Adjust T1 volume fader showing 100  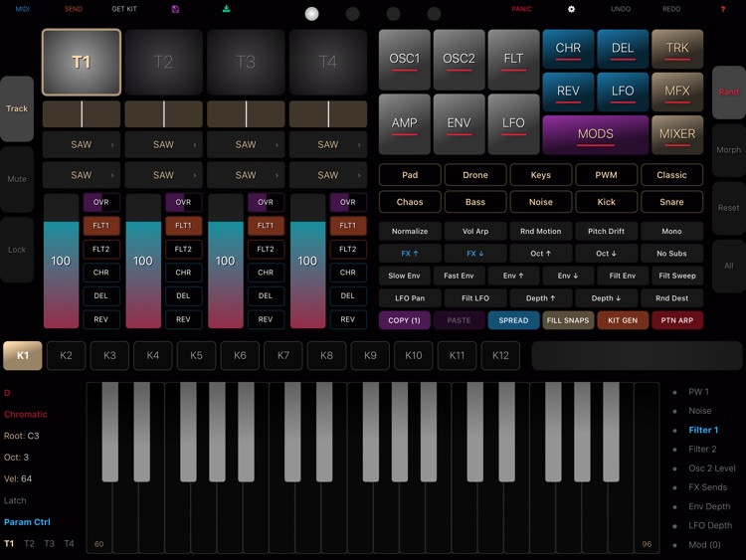[x=61, y=262]
